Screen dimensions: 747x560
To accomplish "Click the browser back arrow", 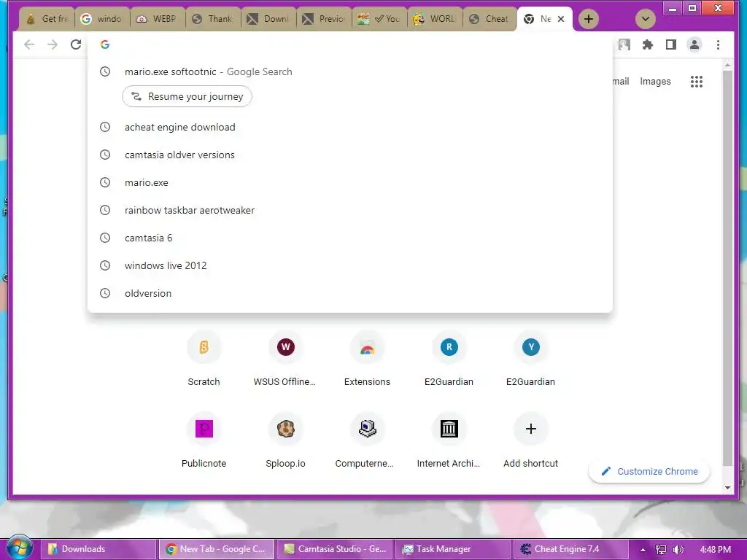I will [x=29, y=44].
